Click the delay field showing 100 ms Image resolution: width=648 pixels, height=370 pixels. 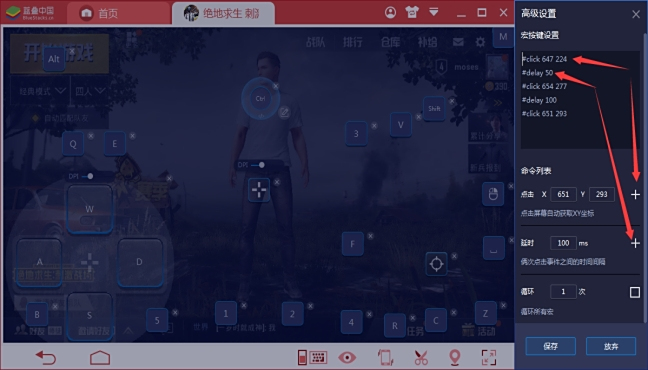pyautogui.click(x=563, y=243)
